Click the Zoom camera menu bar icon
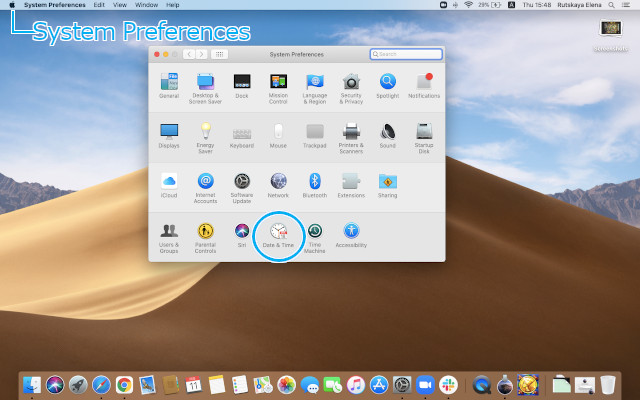Image resolution: width=640 pixels, height=400 pixels. coord(443,5)
